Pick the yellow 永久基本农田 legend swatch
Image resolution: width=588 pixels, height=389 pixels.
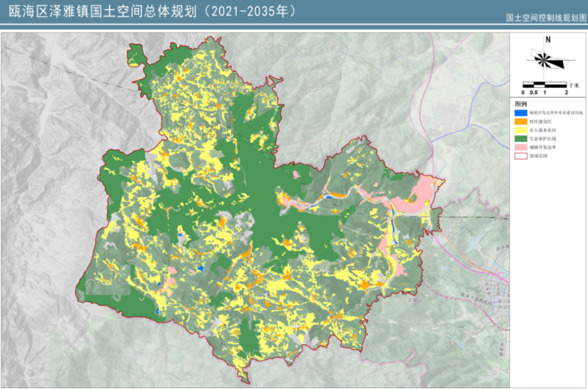click(x=520, y=130)
